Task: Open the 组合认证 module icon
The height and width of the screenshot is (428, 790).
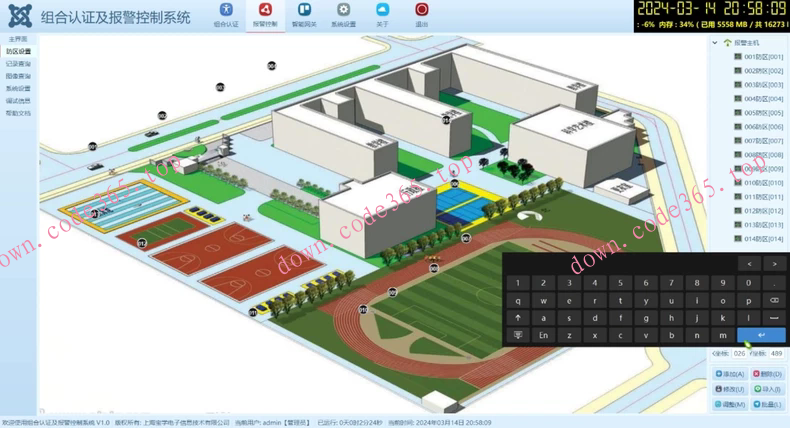Action: [226, 10]
